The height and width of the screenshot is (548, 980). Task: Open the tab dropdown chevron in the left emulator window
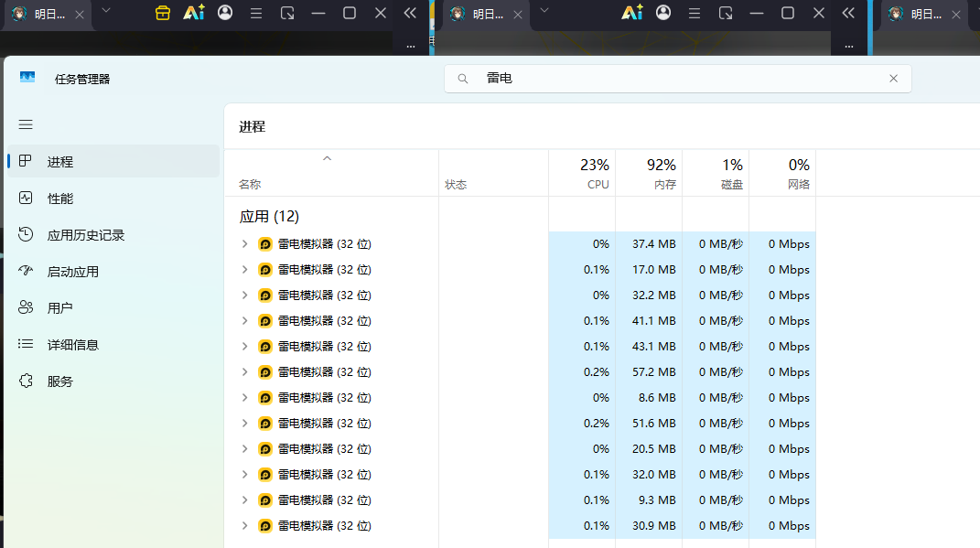(x=106, y=10)
